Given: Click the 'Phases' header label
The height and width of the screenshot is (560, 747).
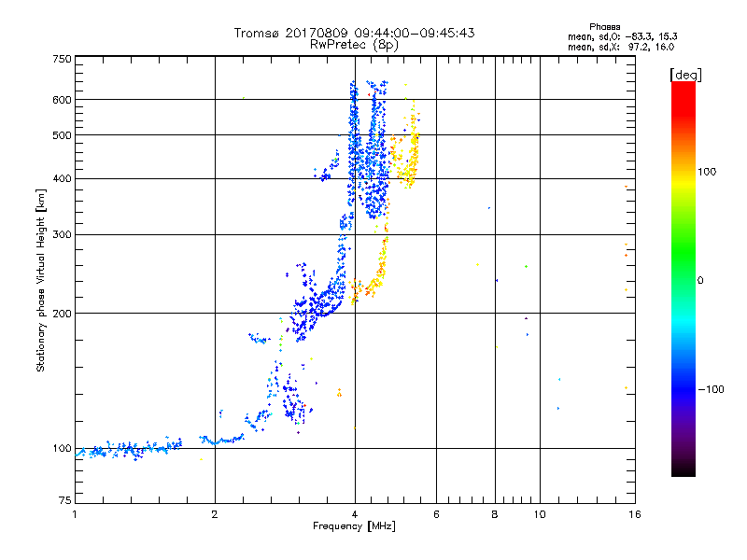Looking at the screenshot, I should click(x=604, y=27).
